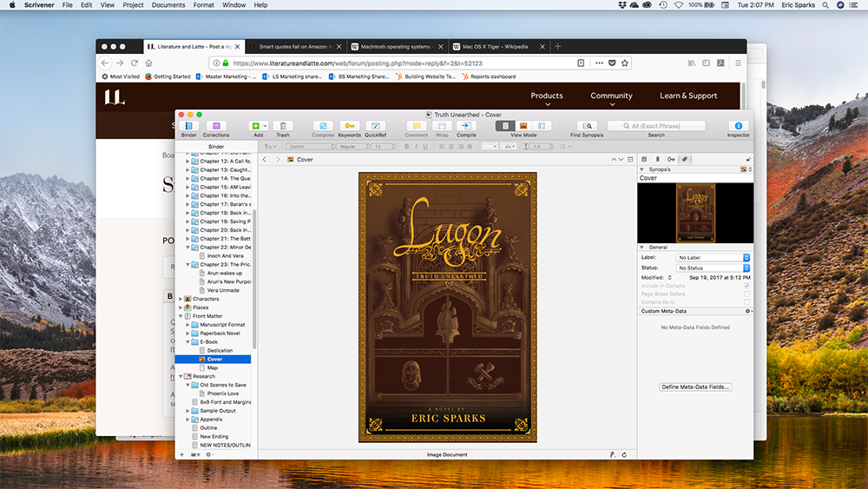Viewport: 868px width, 489px height.
Task: Click the Wrap toolbar icon
Action: [x=442, y=126]
